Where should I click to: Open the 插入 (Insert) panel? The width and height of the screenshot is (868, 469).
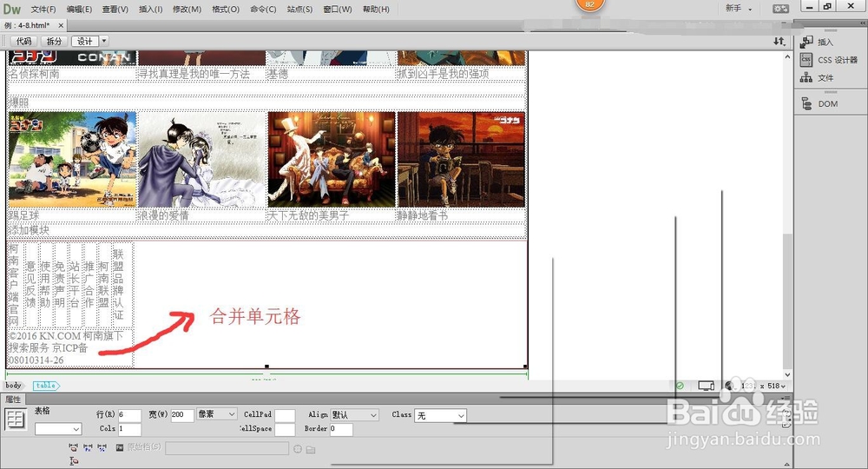click(817, 42)
